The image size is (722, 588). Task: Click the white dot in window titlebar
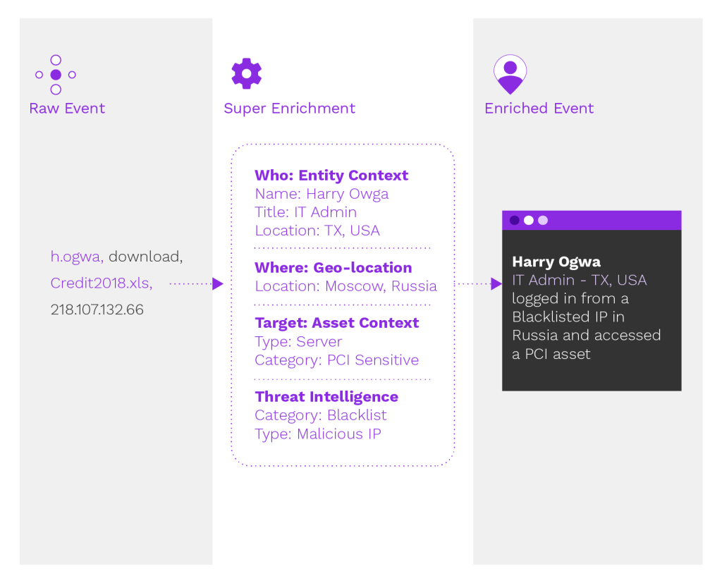pos(529,220)
